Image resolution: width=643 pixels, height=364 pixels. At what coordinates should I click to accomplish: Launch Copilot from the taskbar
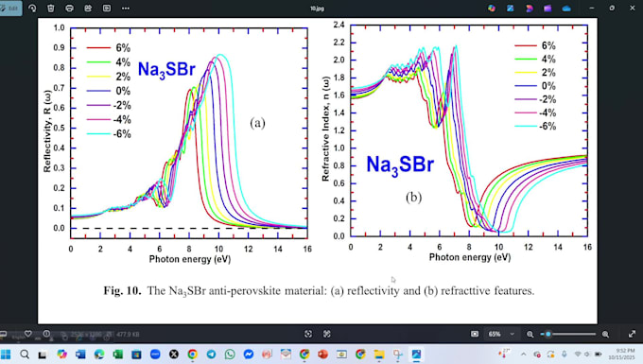[61, 355]
